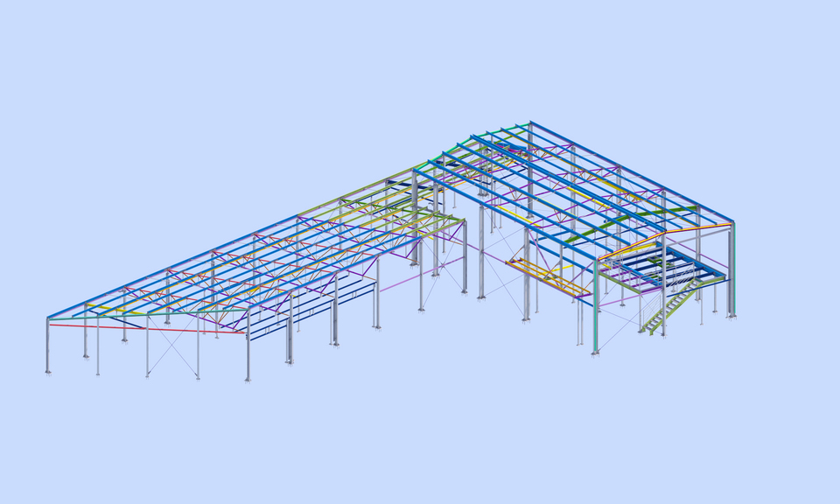840x504 pixels.
Task: Select the yellow suspended walkway platform
Action: coord(548,276)
